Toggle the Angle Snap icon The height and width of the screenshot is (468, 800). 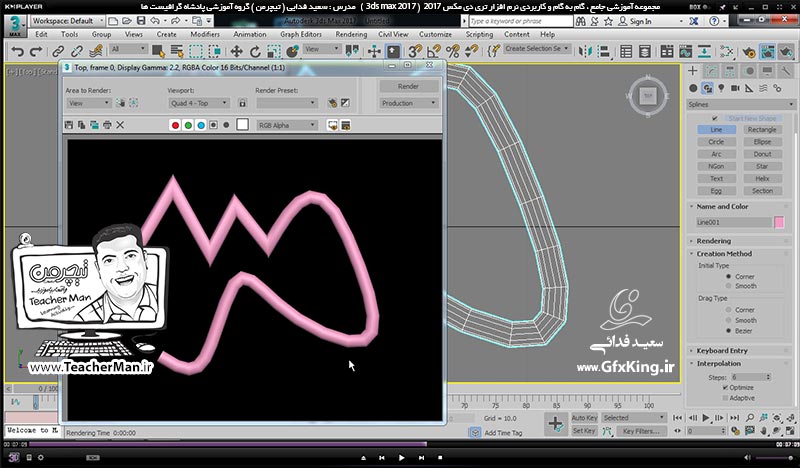click(434, 51)
